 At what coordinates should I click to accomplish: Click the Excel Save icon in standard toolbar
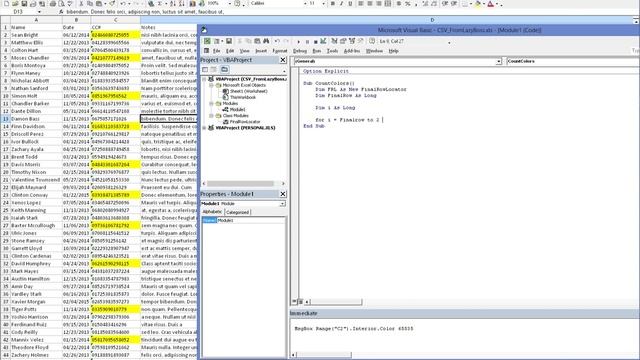(x=24, y=4)
